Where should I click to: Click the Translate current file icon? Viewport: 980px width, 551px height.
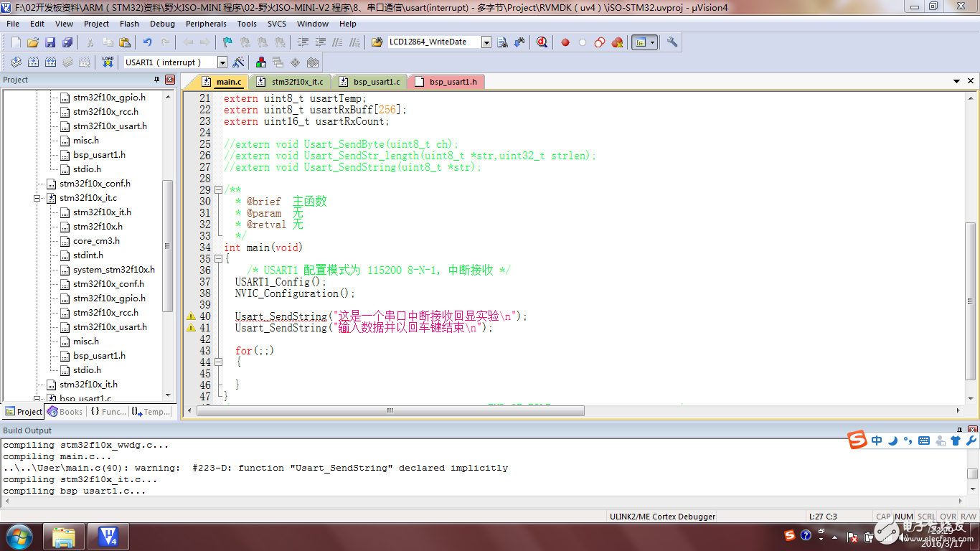click(x=16, y=62)
